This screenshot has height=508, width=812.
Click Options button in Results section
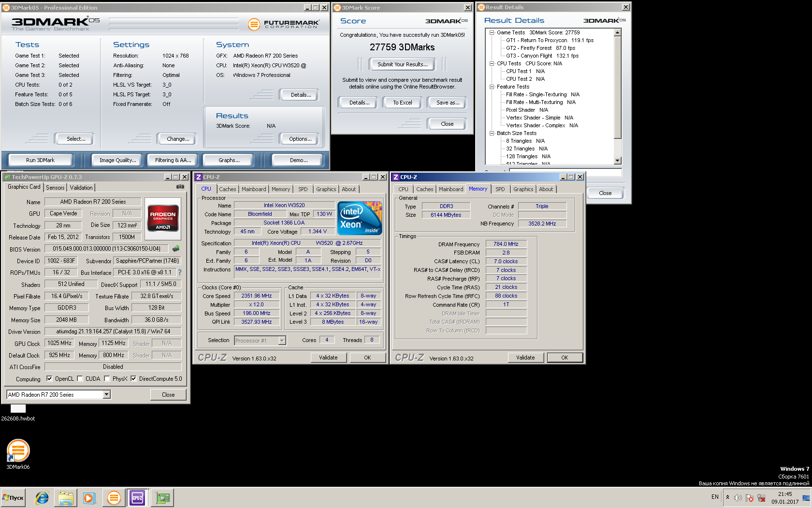300,139
